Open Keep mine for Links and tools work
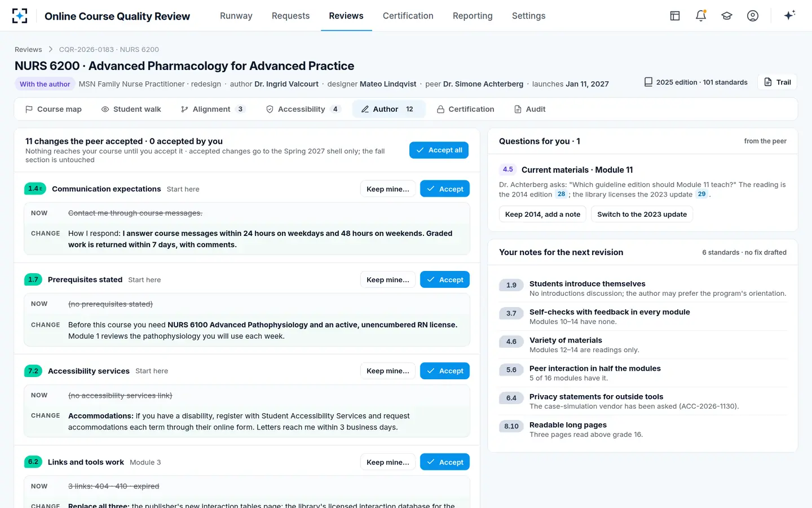 coord(388,462)
